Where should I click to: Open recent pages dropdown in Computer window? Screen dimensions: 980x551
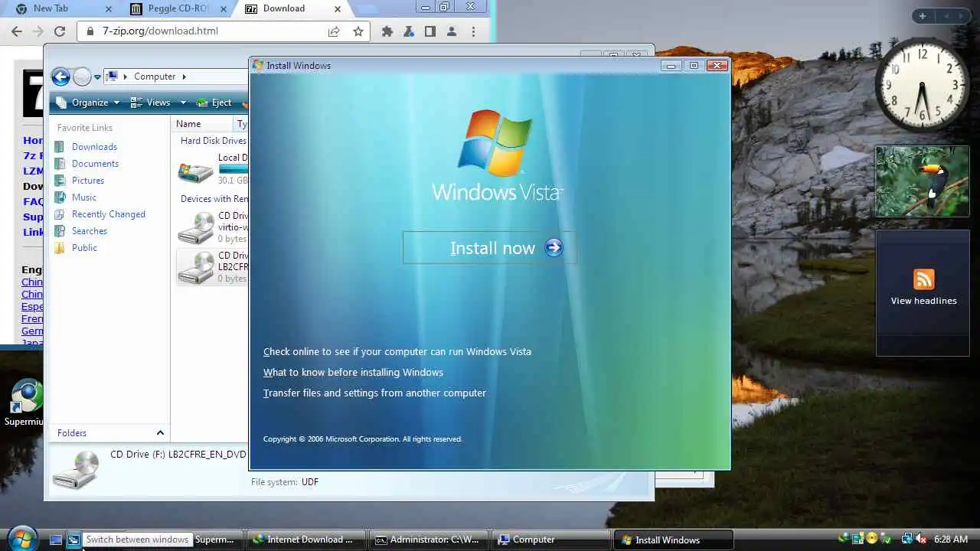pos(97,77)
